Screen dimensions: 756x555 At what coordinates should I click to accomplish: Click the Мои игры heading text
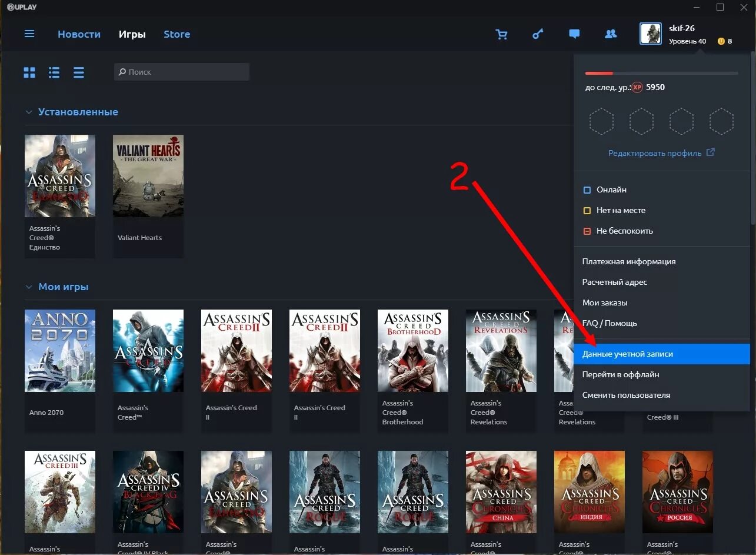pos(64,287)
